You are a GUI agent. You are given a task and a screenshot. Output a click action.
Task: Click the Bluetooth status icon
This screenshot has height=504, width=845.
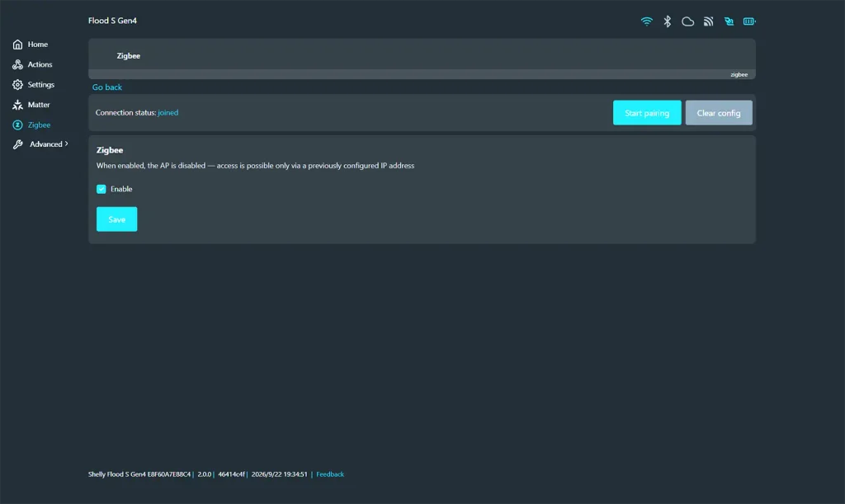pyautogui.click(x=667, y=21)
